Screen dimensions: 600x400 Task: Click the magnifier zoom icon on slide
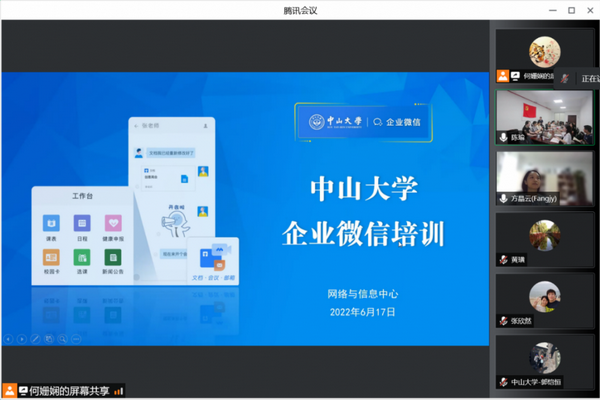coord(61,339)
